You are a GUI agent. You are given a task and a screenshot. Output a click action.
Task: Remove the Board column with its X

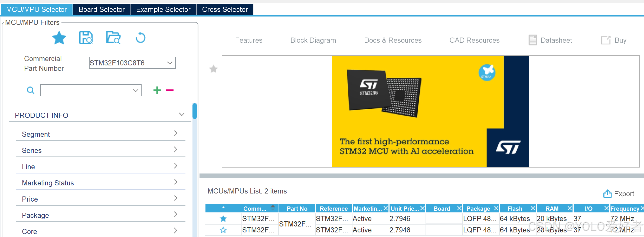pyautogui.click(x=459, y=208)
